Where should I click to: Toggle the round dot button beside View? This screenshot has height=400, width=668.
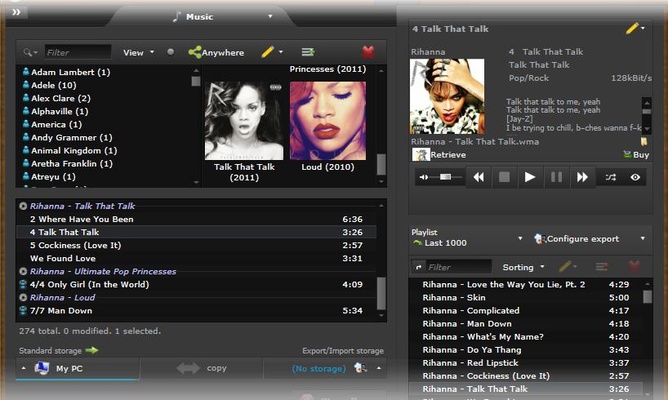170,52
